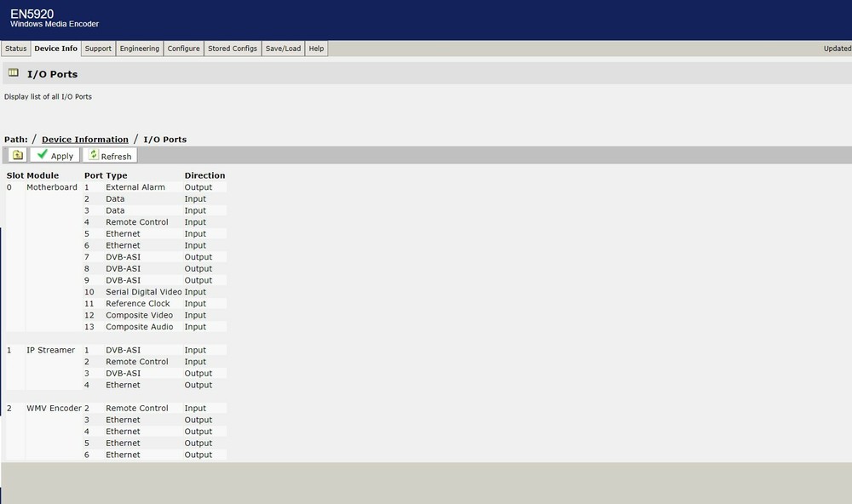The width and height of the screenshot is (852, 504).
Task: Click Remote Control for Motherboard port 4
Action: [137, 222]
